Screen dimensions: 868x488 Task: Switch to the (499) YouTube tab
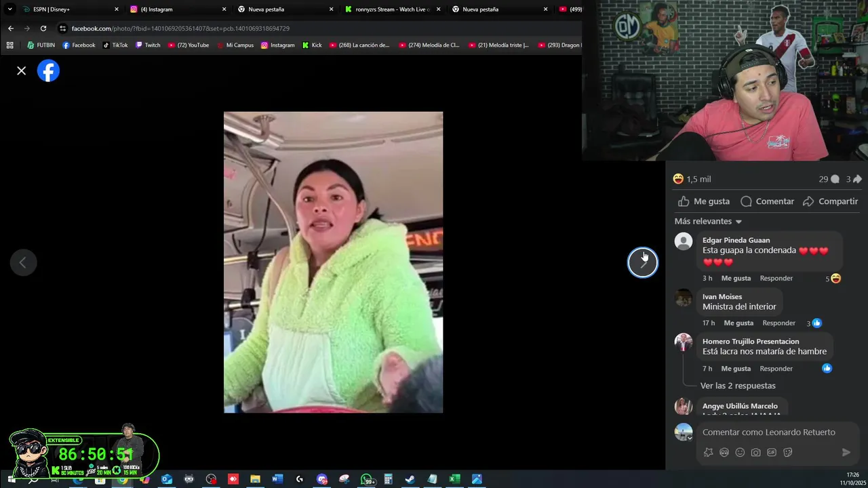[570, 9]
